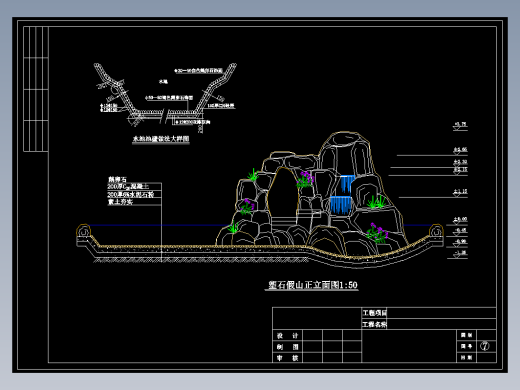Click the empty field beside 工程名称
The image size is (520, 390).
click(441, 324)
